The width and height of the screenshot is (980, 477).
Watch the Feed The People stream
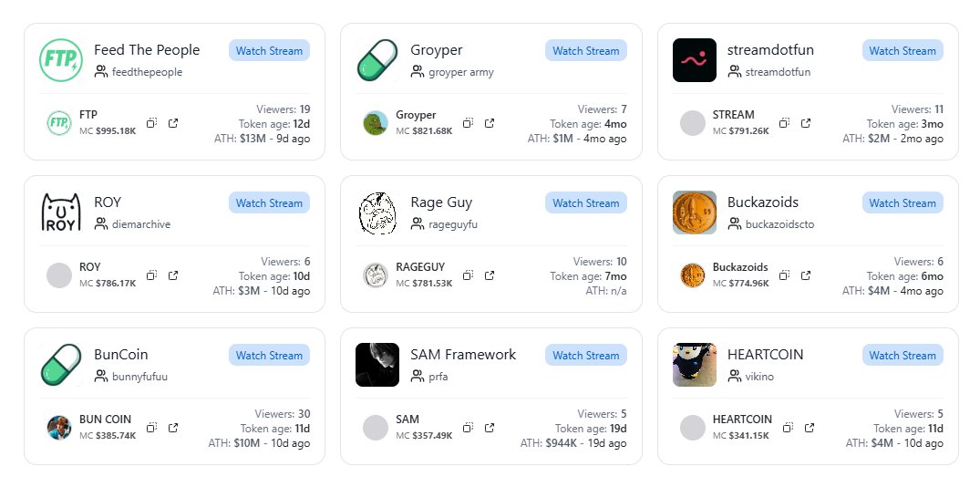pyautogui.click(x=269, y=51)
